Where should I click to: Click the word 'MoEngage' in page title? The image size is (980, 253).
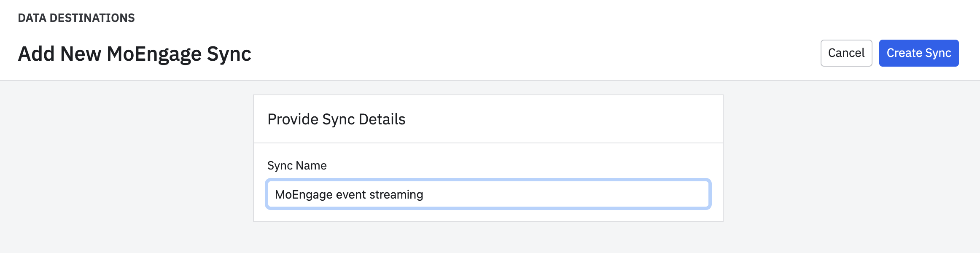coord(154,54)
